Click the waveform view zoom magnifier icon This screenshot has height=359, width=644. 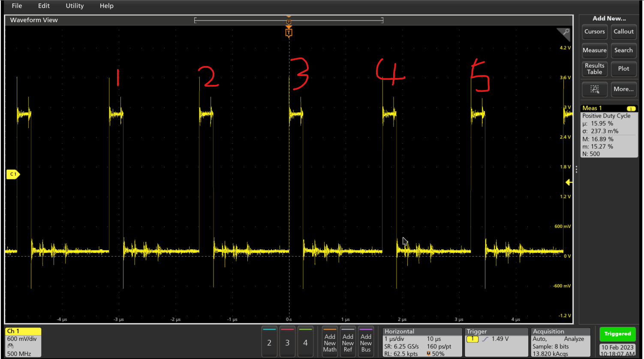pos(564,34)
